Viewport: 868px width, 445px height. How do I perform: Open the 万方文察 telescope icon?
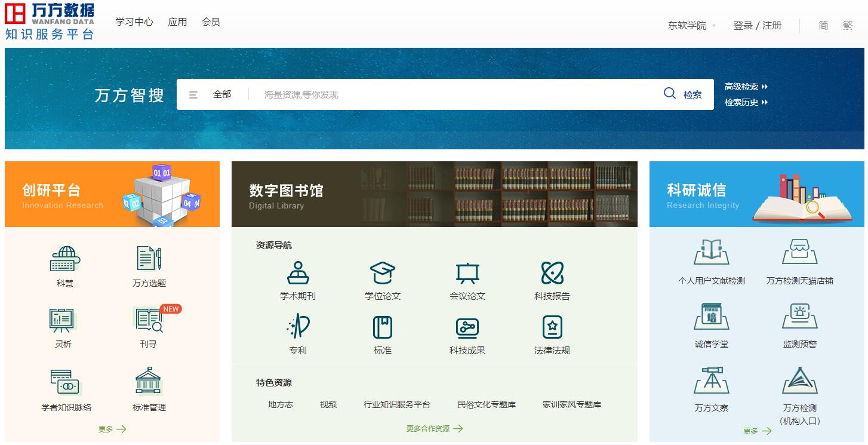pos(712,380)
